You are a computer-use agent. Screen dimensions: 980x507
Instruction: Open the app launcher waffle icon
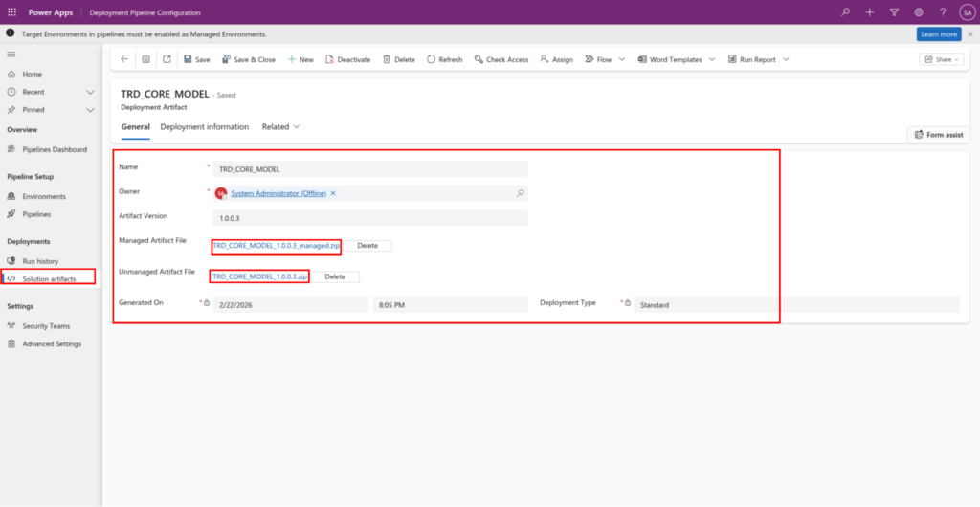click(x=11, y=12)
